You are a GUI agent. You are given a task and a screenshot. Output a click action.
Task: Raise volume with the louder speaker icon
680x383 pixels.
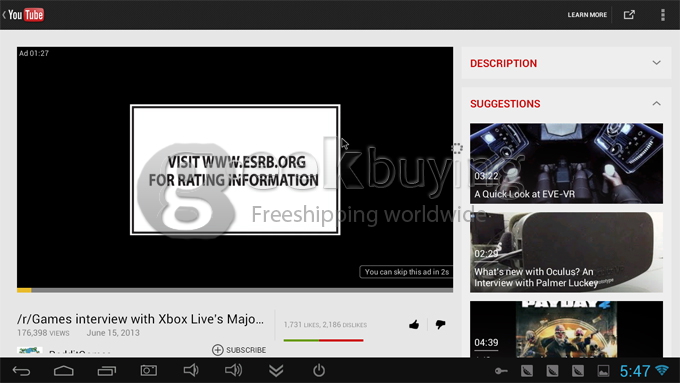[x=233, y=370]
